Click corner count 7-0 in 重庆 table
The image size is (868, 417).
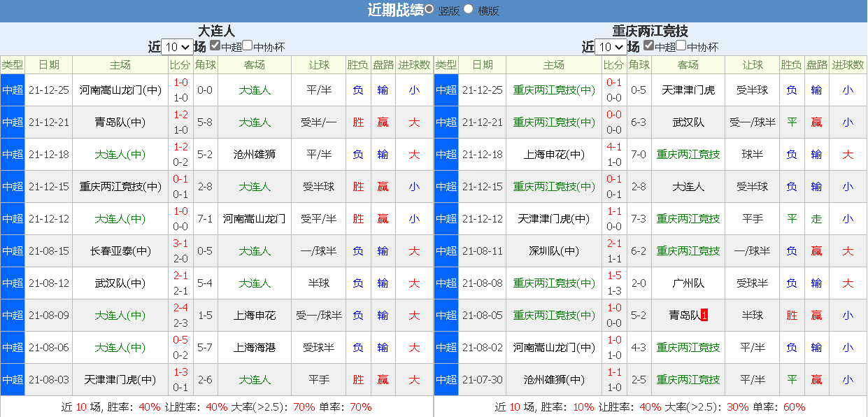[639, 155]
